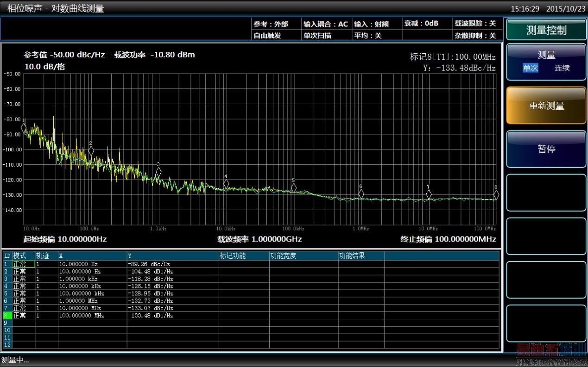588x367 pixels.
Task: Select marker 4 diamond at 10 kHz
Action: 226,184
